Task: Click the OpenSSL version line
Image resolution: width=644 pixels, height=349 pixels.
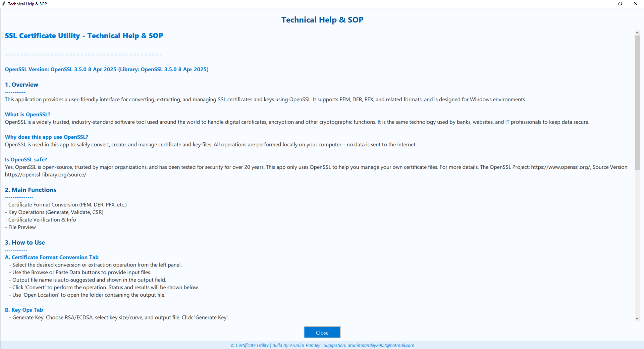Action: pyautogui.click(x=106, y=69)
